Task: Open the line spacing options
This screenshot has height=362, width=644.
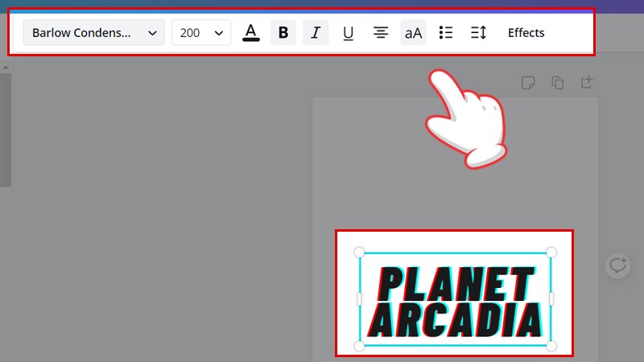Action: click(x=478, y=33)
